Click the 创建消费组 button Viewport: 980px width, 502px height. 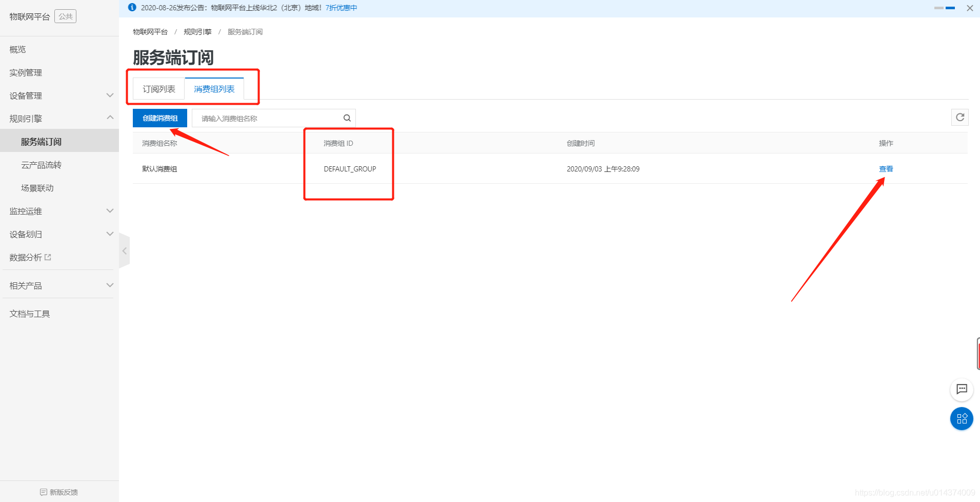pos(160,118)
